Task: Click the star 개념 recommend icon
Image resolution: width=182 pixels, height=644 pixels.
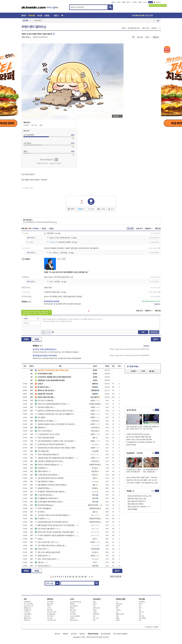Action: 91,201
